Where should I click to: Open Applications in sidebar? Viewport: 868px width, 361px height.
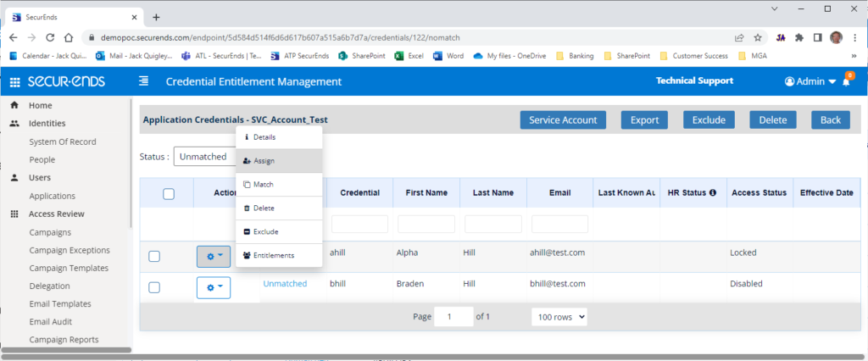coord(52,196)
